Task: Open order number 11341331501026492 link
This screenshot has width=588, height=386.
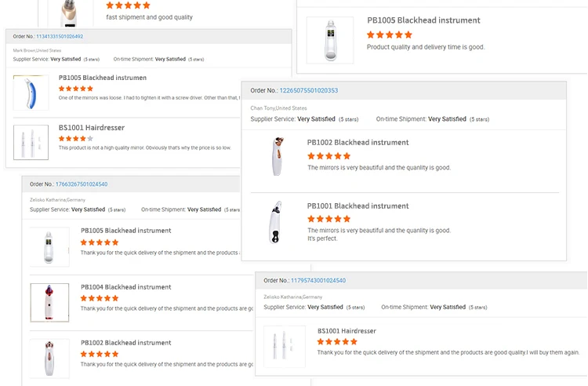Action: [x=59, y=37]
